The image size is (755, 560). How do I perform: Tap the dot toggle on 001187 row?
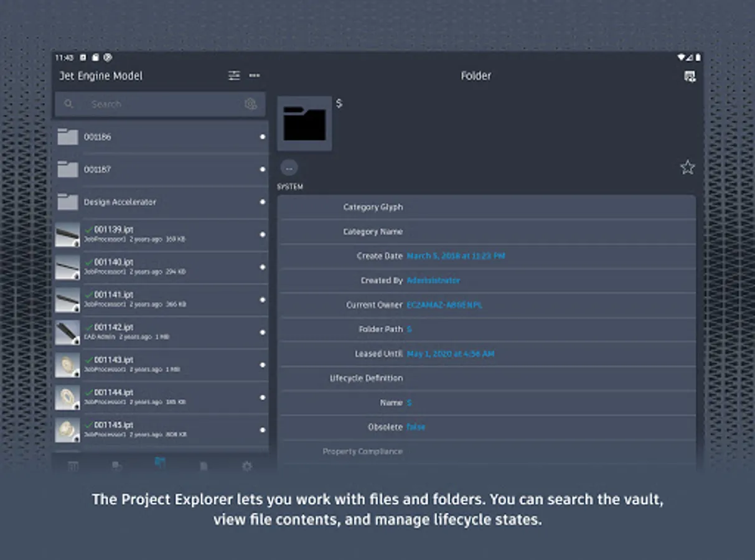pyautogui.click(x=262, y=169)
